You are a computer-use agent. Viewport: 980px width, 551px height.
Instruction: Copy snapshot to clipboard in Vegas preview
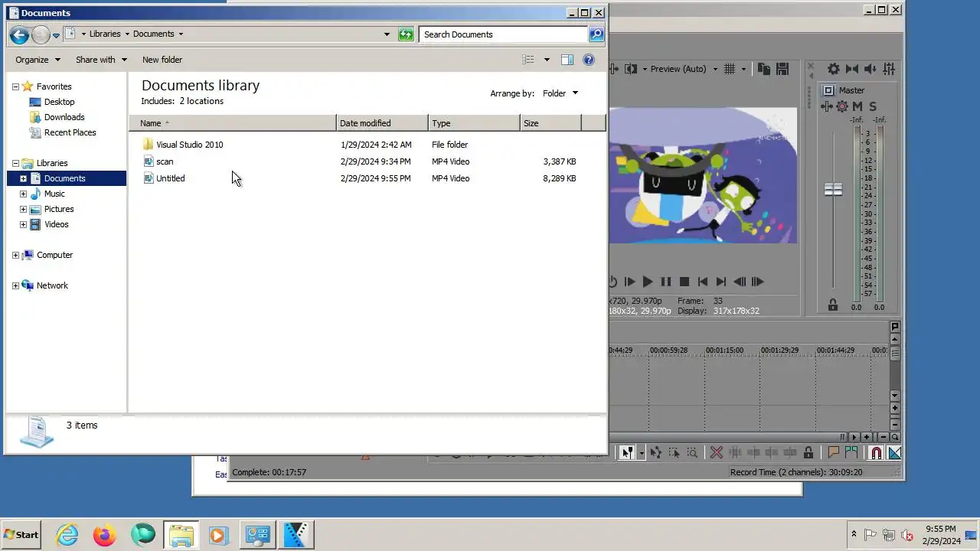(x=764, y=69)
